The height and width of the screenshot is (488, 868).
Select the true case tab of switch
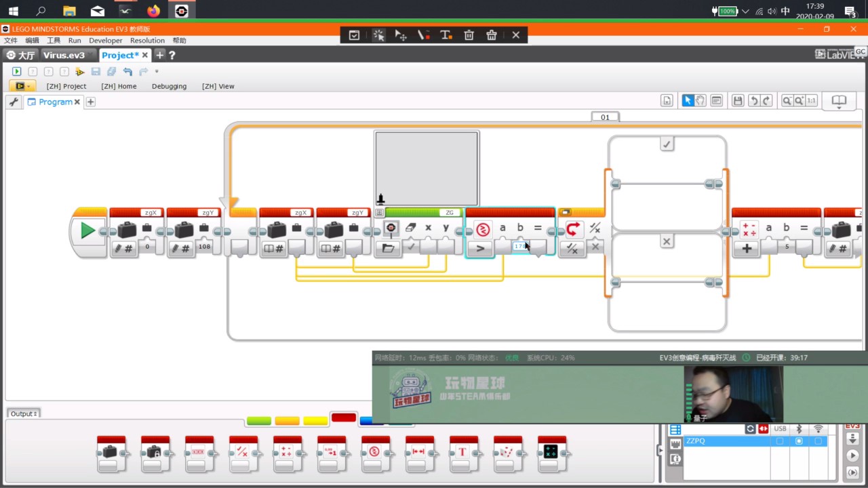tap(667, 144)
